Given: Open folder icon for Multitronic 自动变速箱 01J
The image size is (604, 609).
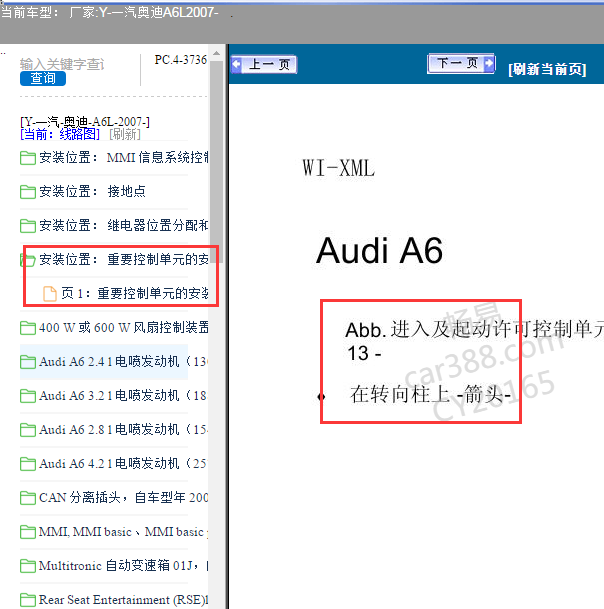Looking at the screenshot, I should point(28,566).
